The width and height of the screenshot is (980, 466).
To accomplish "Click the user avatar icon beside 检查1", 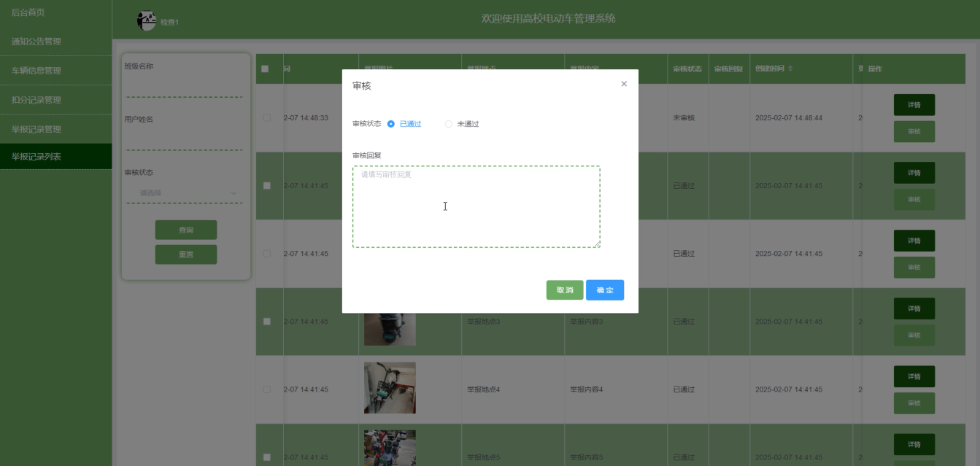I will pos(147,21).
